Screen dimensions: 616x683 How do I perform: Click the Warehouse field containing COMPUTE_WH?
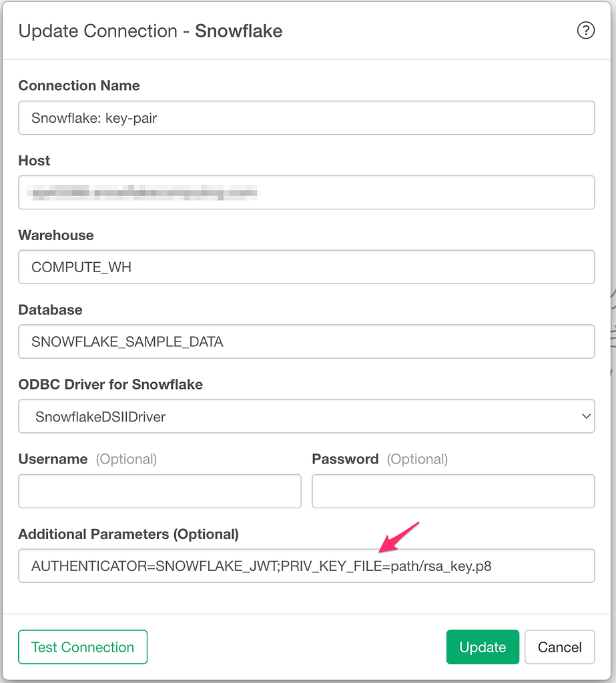(306, 267)
